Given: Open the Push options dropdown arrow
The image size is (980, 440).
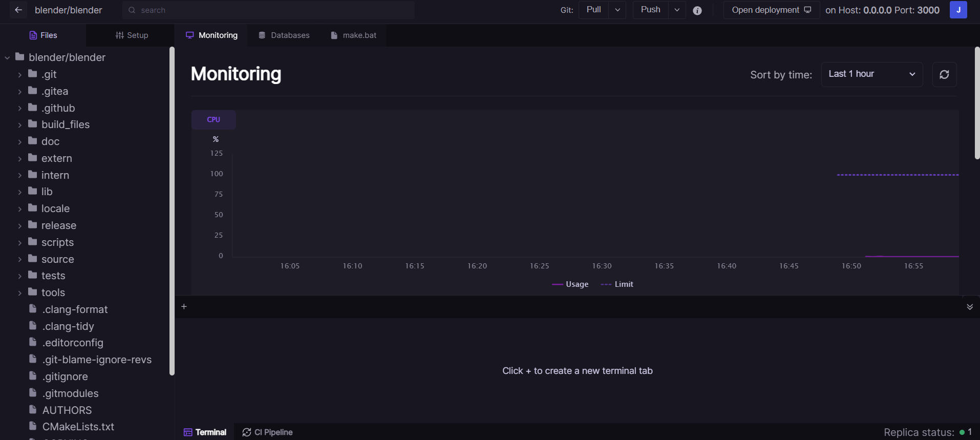Looking at the screenshot, I should [677, 10].
